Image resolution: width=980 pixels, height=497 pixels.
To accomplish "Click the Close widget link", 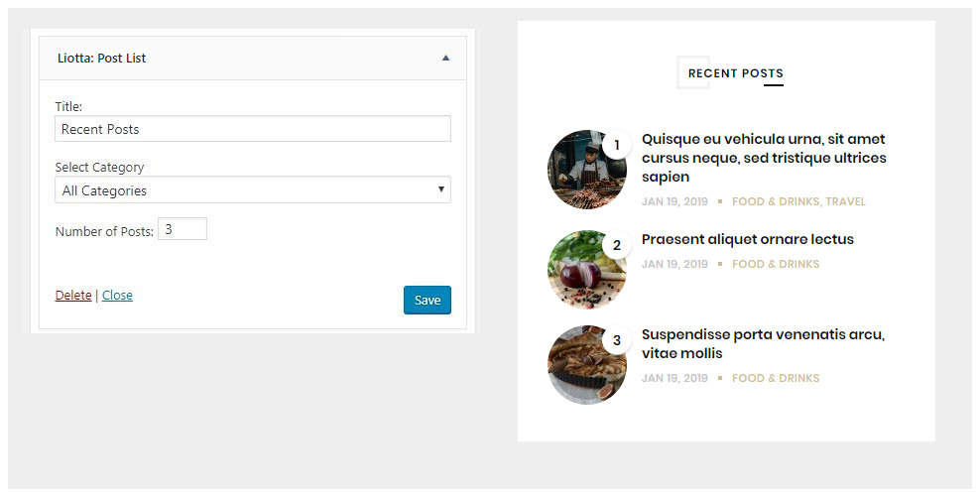I will (x=117, y=296).
